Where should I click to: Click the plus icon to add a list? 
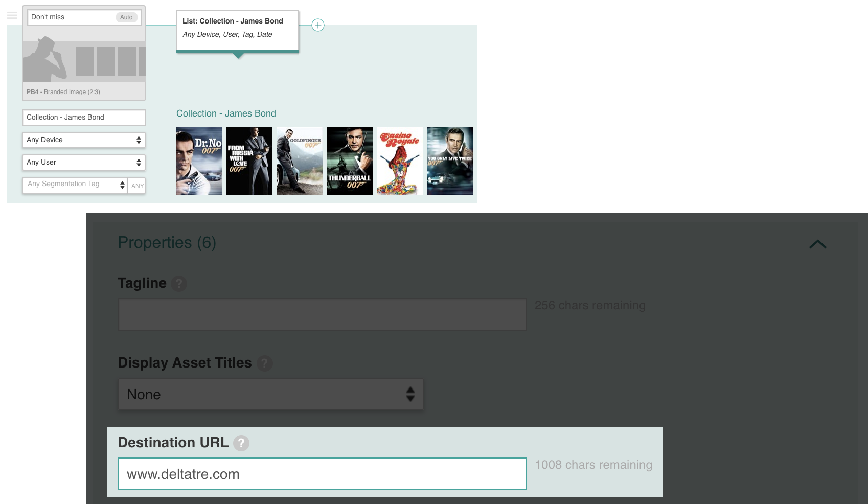click(318, 25)
